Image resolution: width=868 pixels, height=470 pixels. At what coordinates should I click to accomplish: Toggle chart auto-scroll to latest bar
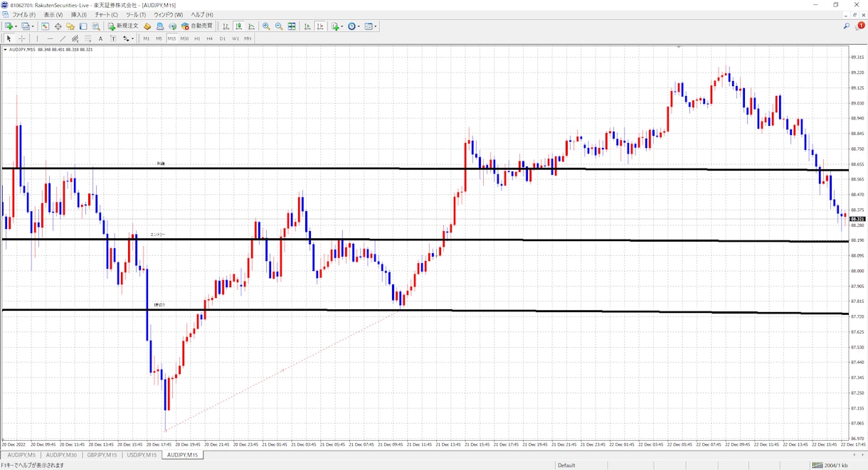point(307,26)
